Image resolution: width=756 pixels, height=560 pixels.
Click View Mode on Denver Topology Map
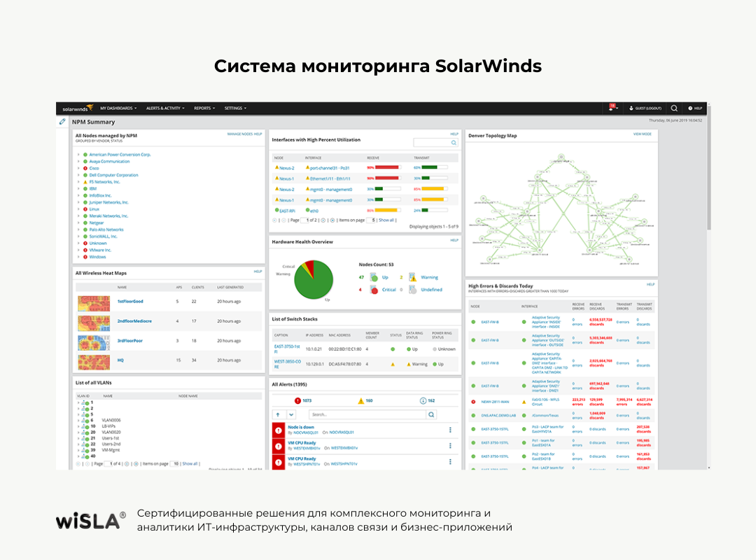coord(642,133)
